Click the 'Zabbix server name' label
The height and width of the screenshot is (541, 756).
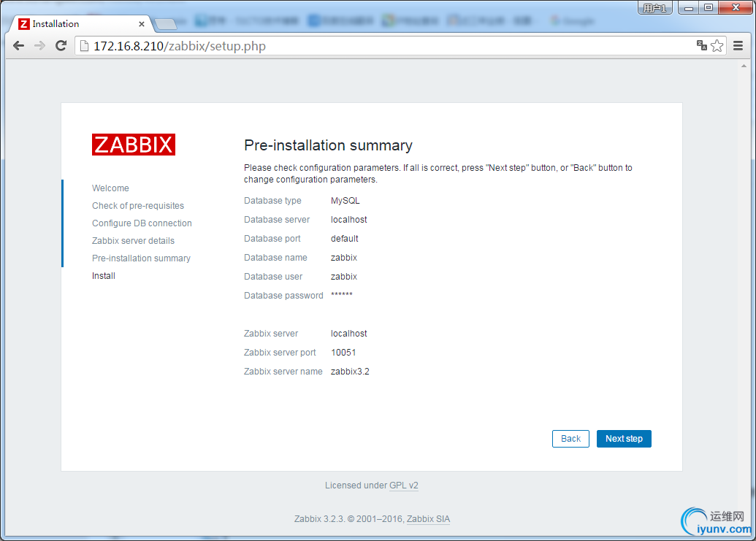tap(283, 372)
